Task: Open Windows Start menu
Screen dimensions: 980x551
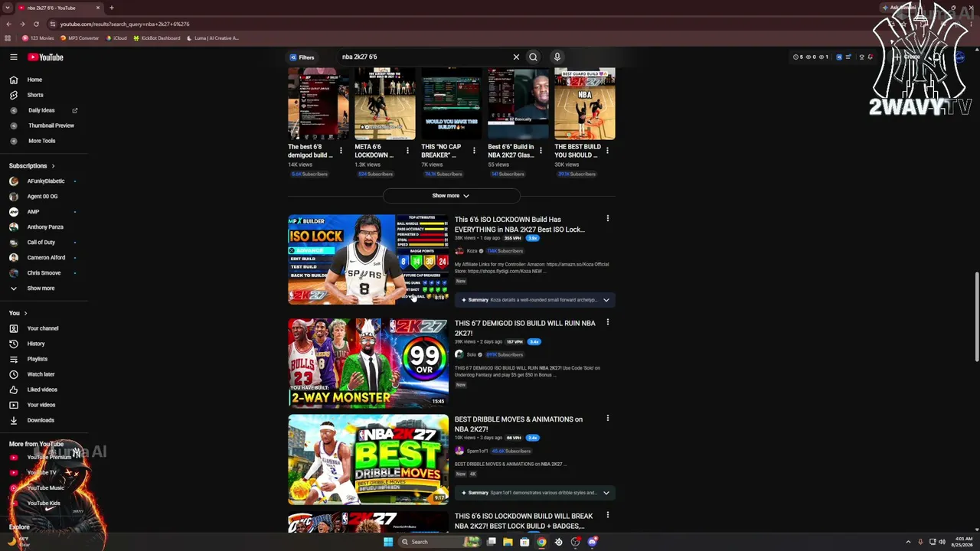Action: [x=388, y=542]
